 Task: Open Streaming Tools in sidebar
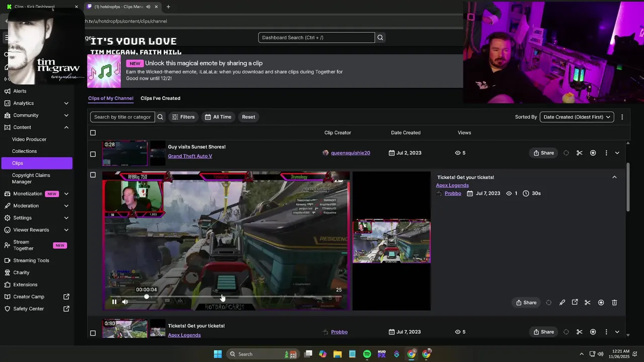click(31, 260)
